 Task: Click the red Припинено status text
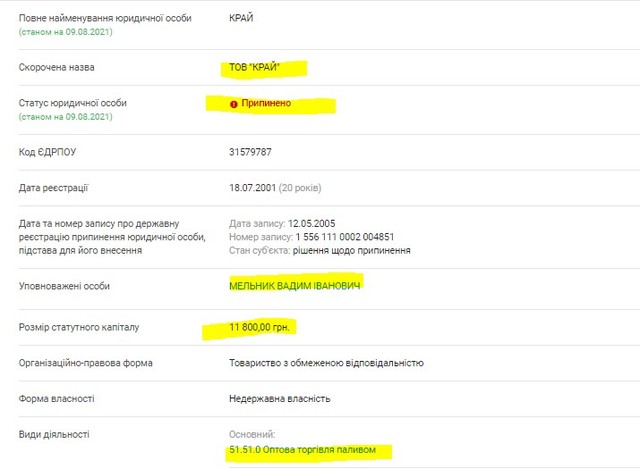(266, 103)
